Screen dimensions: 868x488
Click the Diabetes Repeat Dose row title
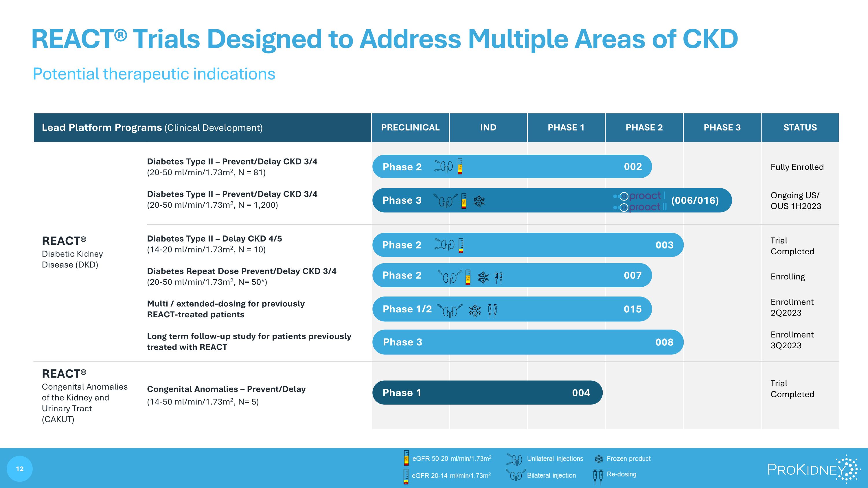tap(242, 271)
